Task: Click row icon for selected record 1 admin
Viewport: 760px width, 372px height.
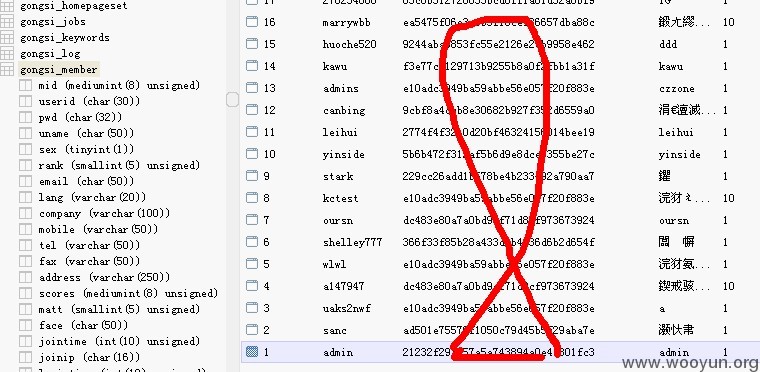Action: 252,352
